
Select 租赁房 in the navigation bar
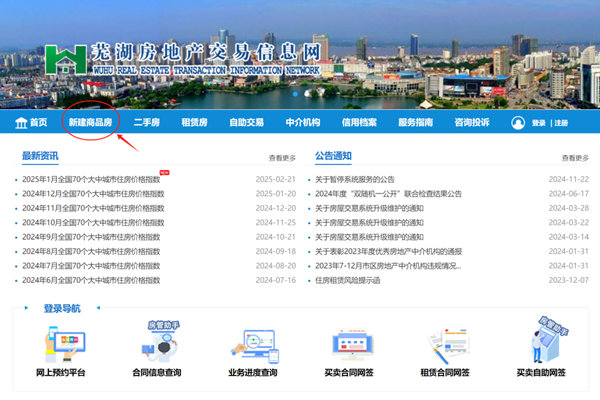194,122
